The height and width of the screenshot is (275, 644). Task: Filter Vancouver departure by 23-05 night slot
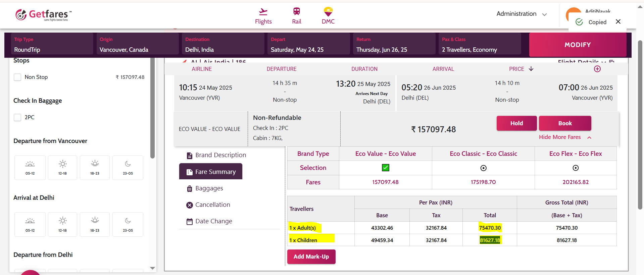[128, 168]
